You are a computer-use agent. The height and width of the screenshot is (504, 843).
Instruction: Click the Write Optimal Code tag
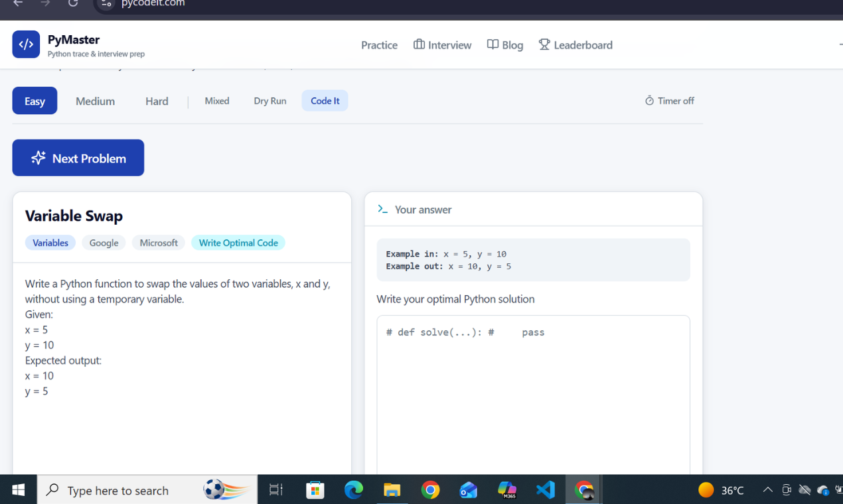click(x=238, y=243)
